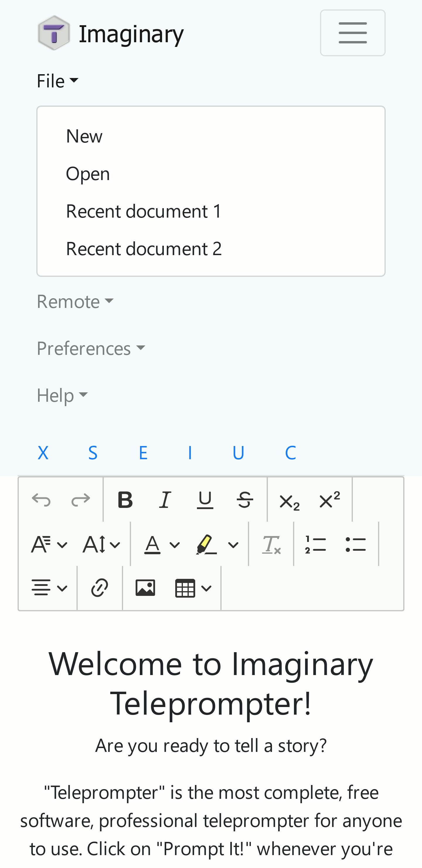Open the highlight color picker
The height and width of the screenshot is (868, 422).
coord(217,544)
